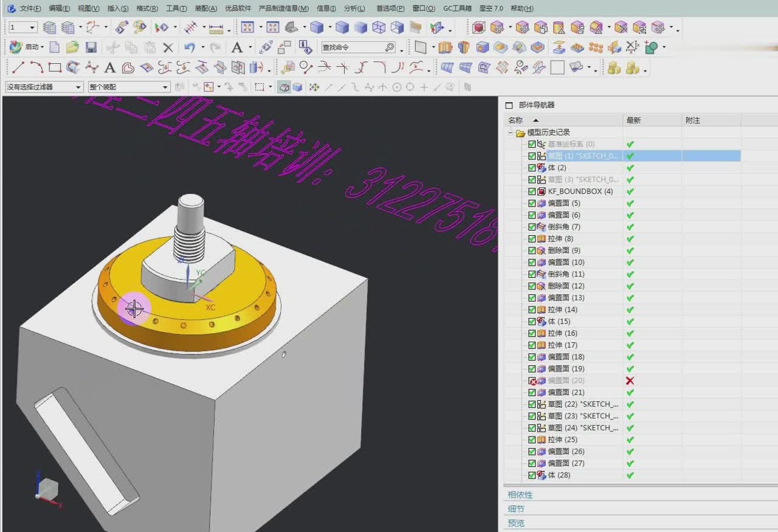The height and width of the screenshot is (532, 778).
Task: Click the Revolve feature icon
Action: [x=464, y=47]
